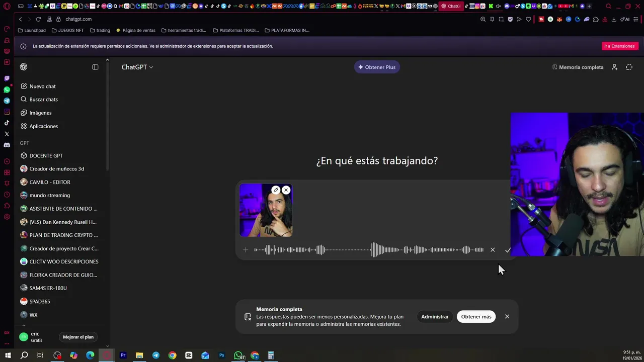Screen dimensions: 644x362
Task: Start a temporary chat with the dashed circle icon
Action: tap(629, 67)
